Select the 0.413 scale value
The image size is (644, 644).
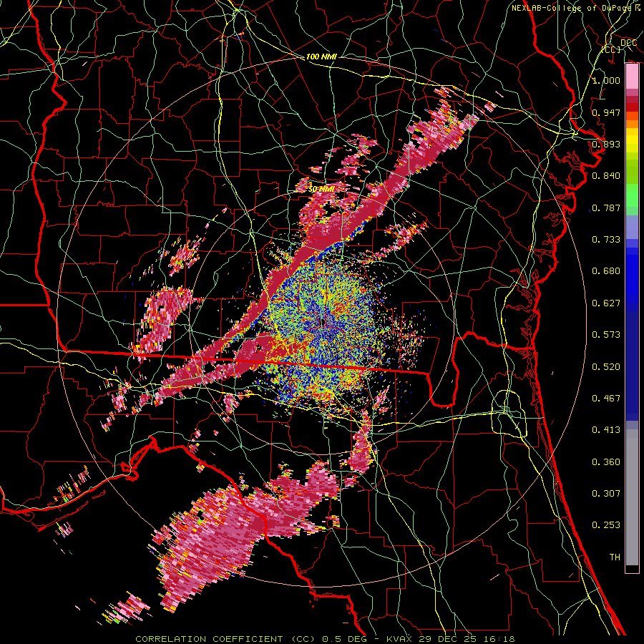pyautogui.click(x=606, y=430)
